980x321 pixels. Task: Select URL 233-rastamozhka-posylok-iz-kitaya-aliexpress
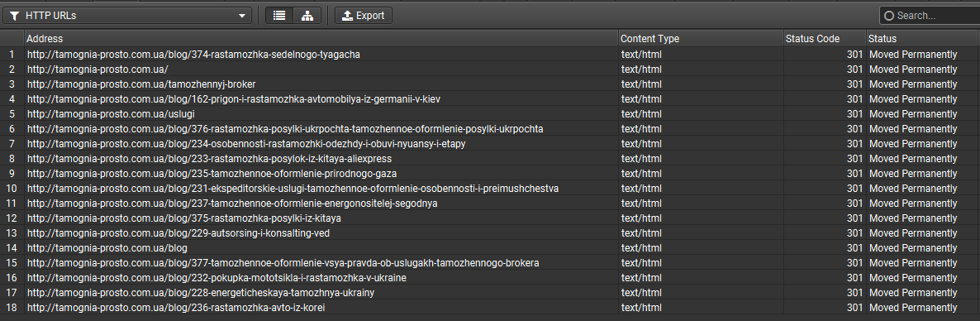(x=209, y=158)
